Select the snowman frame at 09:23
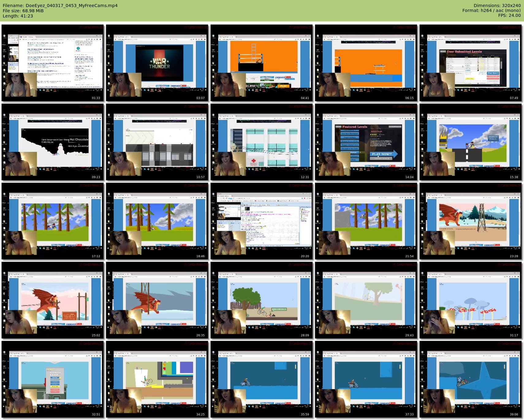 [53, 142]
